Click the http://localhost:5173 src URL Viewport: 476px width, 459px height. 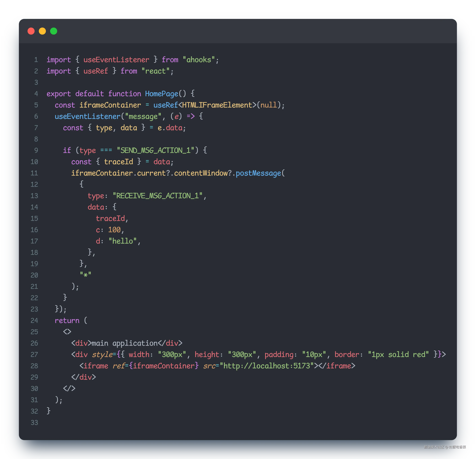(267, 366)
